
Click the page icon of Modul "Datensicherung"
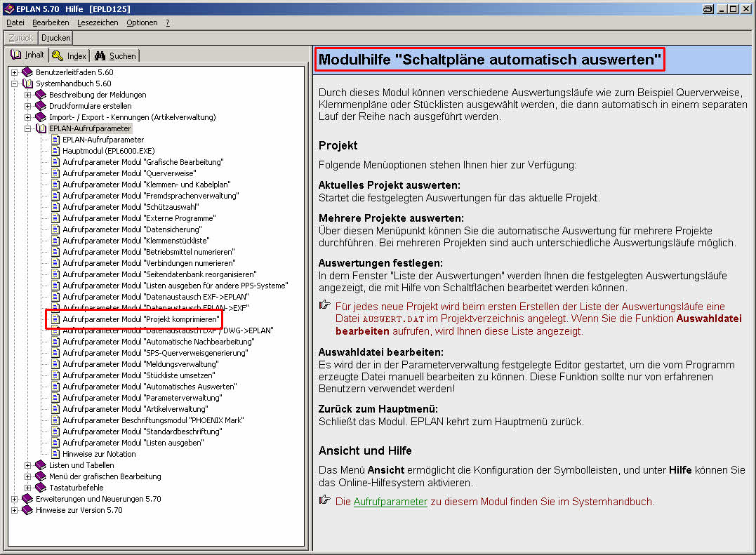tap(55, 229)
